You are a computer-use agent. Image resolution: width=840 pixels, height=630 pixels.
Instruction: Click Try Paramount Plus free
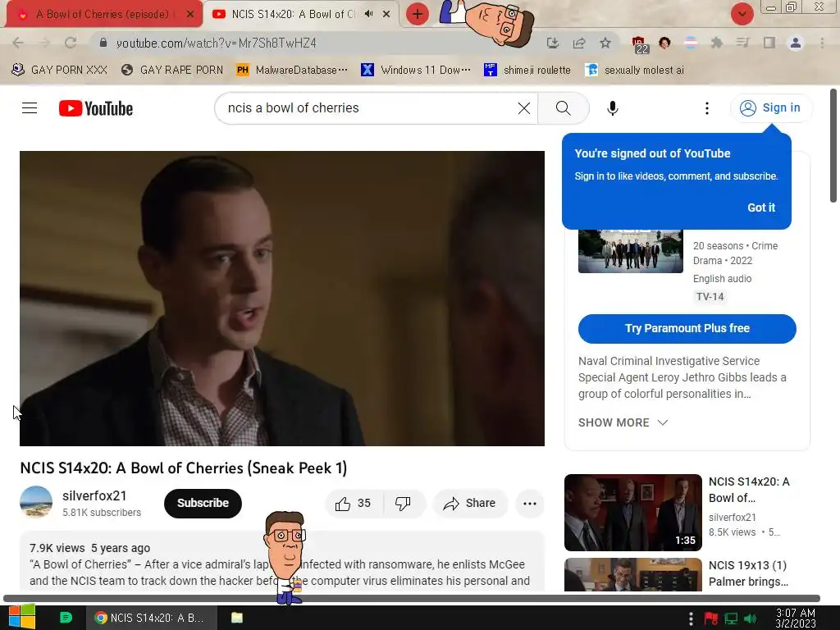pyautogui.click(x=687, y=328)
